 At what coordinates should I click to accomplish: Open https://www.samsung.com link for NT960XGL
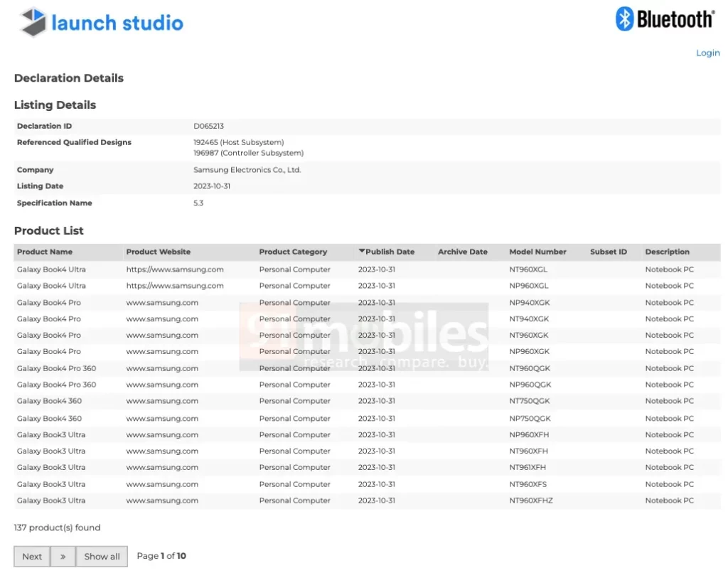tap(175, 269)
